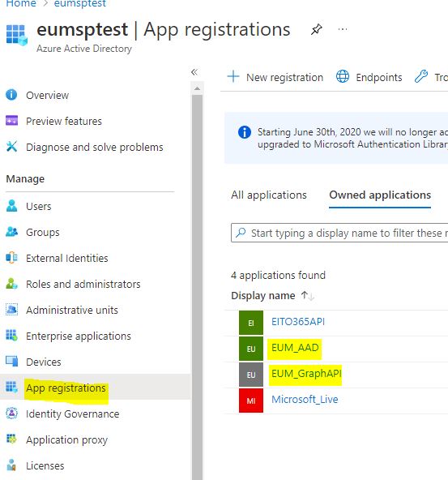
Task: Open Devices menu item
Action: pyautogui.click(x=44, y=362)
